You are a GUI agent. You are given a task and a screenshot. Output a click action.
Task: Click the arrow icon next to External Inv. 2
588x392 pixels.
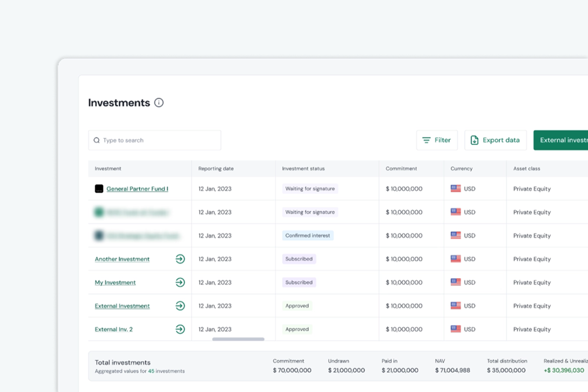tap(180, 329)
